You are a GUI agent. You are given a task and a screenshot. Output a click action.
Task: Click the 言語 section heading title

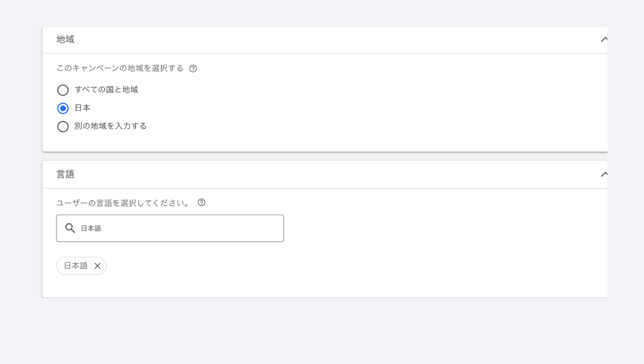click(x=65, y=174)
